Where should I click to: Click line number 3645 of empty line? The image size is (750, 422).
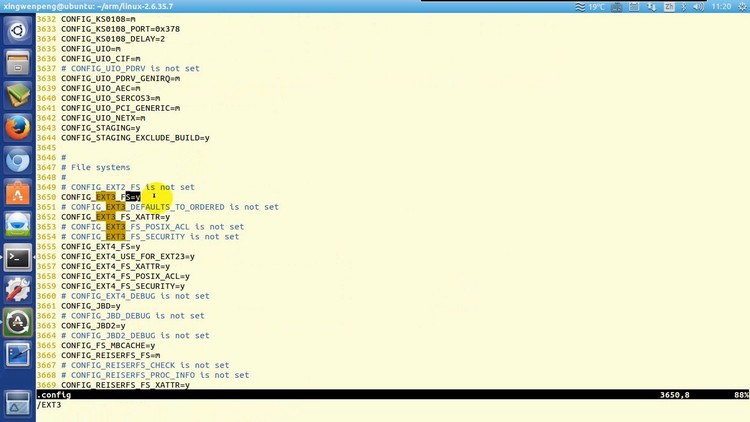point(46,148)
